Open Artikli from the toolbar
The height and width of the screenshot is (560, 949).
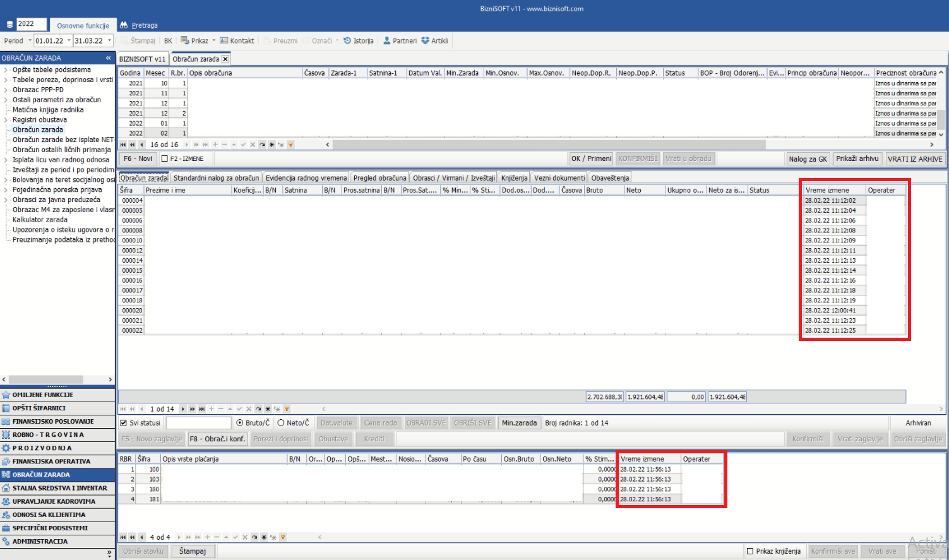[x=426, y=40]
